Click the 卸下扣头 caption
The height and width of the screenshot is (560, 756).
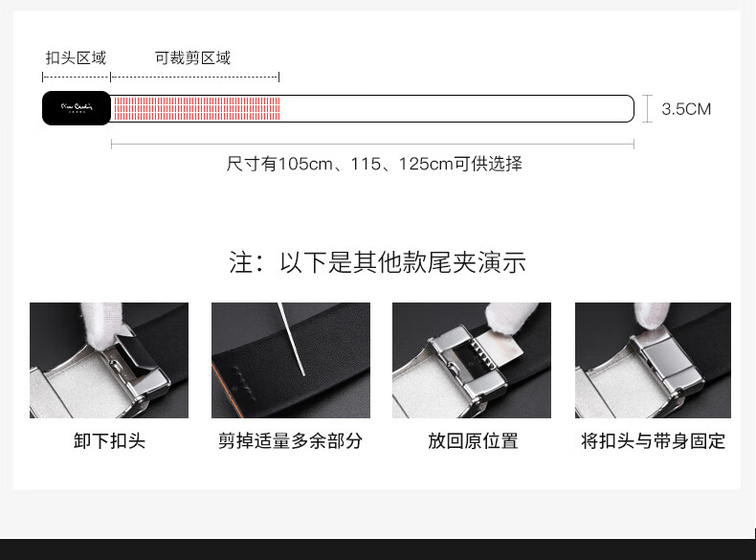109,441
